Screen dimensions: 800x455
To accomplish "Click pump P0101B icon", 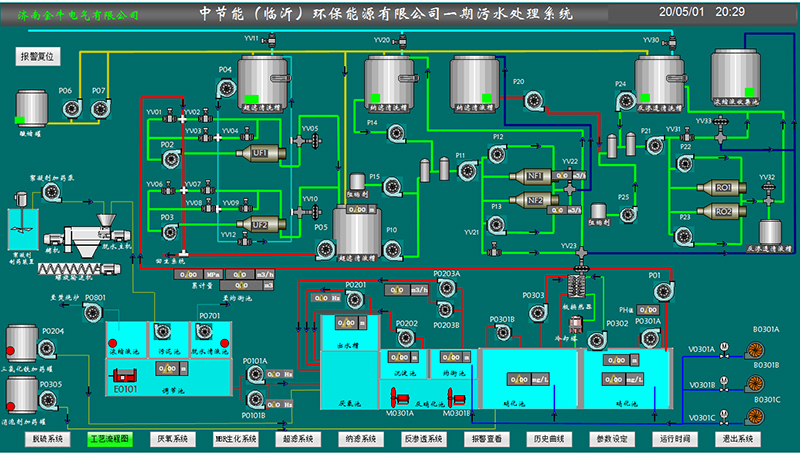I will (x=256, y=399).
